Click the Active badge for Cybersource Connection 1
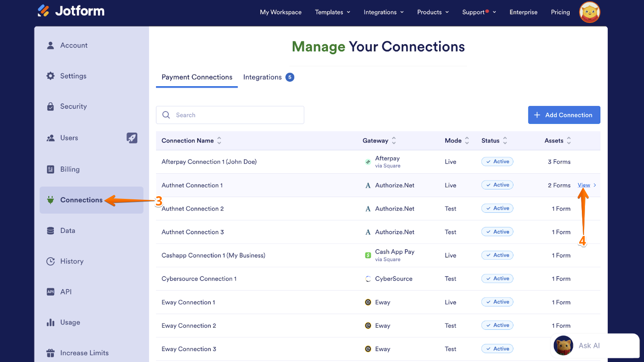Viewport: 644px width, 362px height. click(497, 278)
